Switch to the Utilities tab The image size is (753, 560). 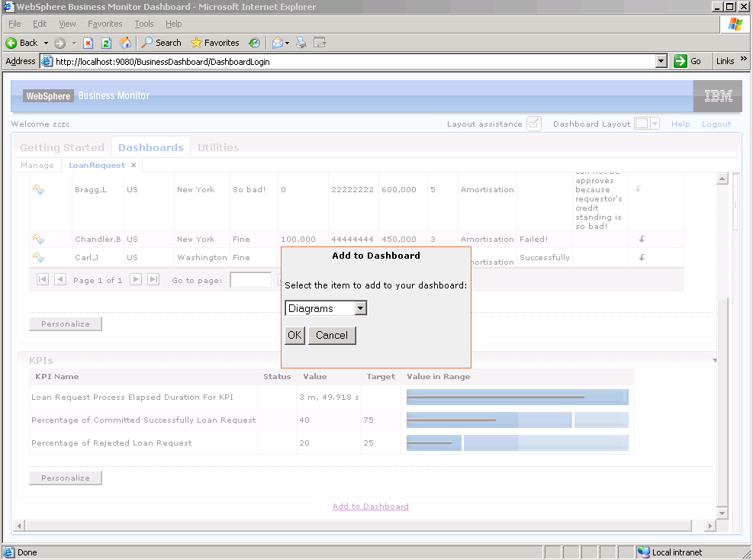(218, 147)
